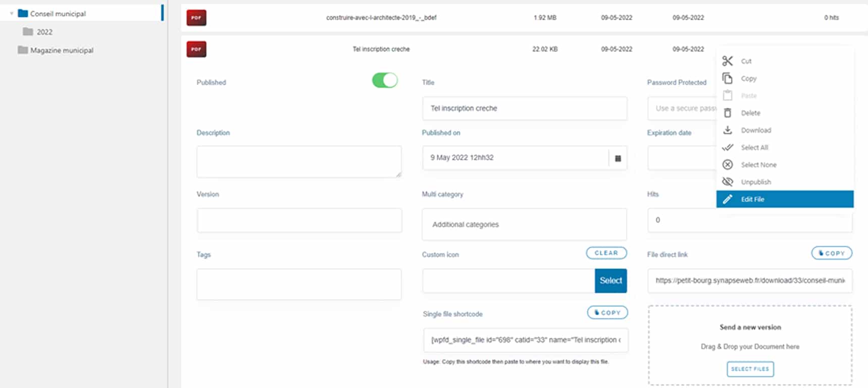Click the SELECT FILES button
This screenshot has width=868, height=388.
tap(750, 369)
